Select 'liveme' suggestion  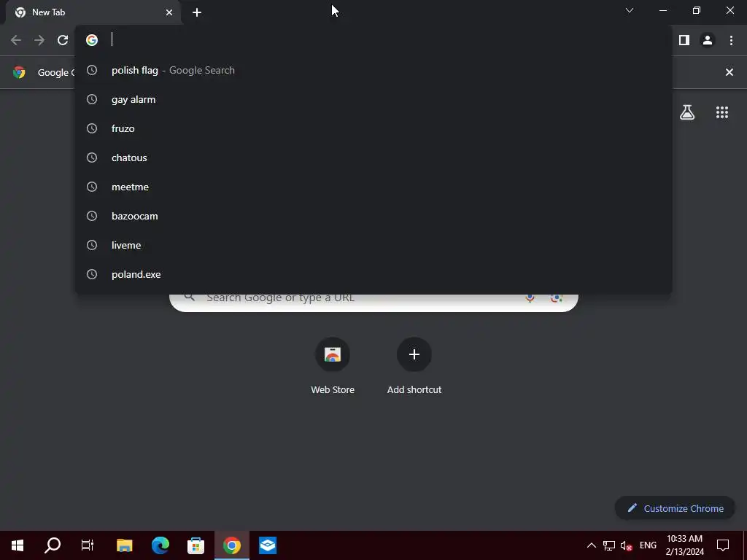[x=373, y=245]
